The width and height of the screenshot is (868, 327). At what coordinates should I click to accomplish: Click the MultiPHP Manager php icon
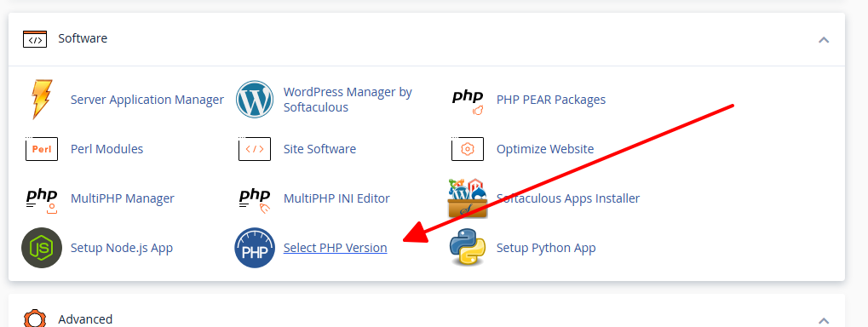point(42,200)
